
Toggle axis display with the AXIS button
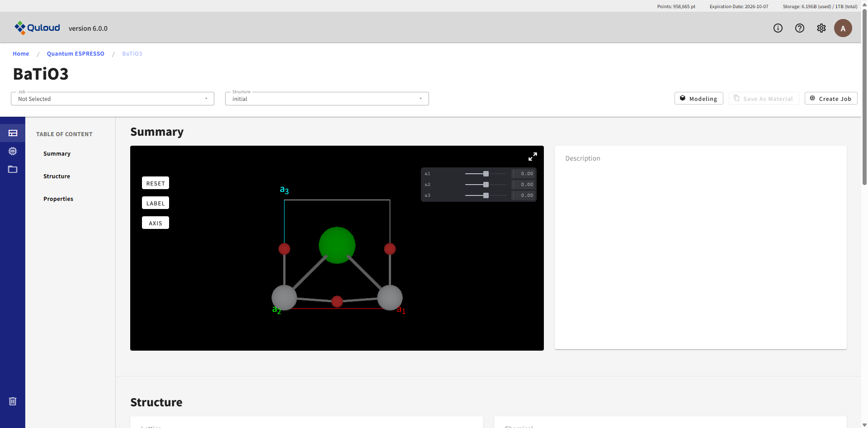tap(155, 223)
